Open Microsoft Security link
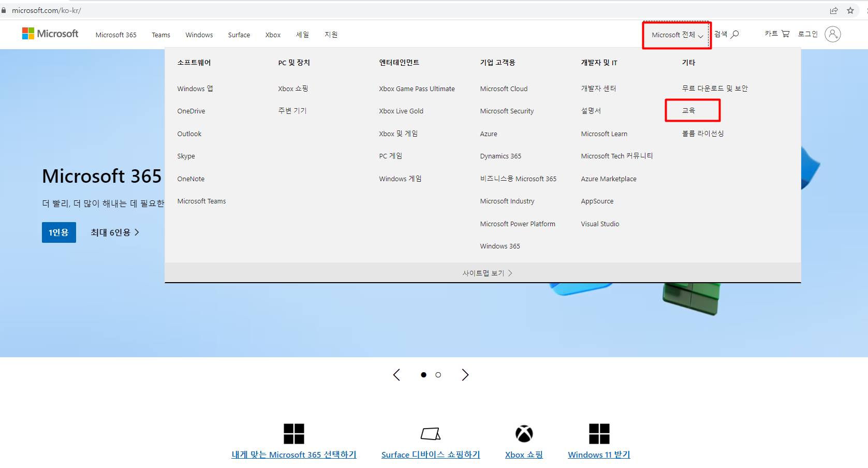Viewport: 868px width, 468px height. point(507,111)
